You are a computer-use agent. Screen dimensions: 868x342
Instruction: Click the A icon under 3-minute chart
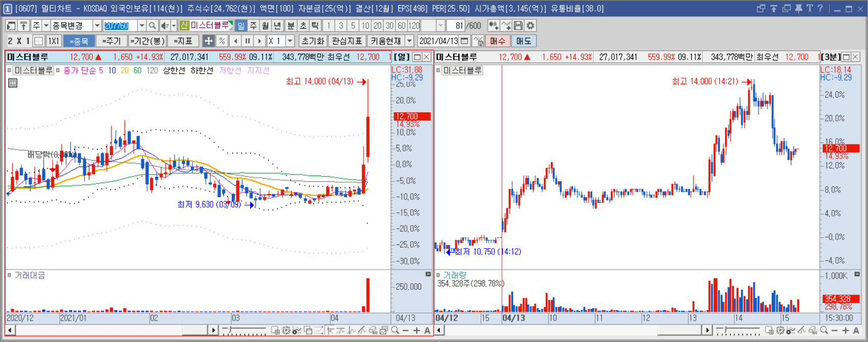856,330
